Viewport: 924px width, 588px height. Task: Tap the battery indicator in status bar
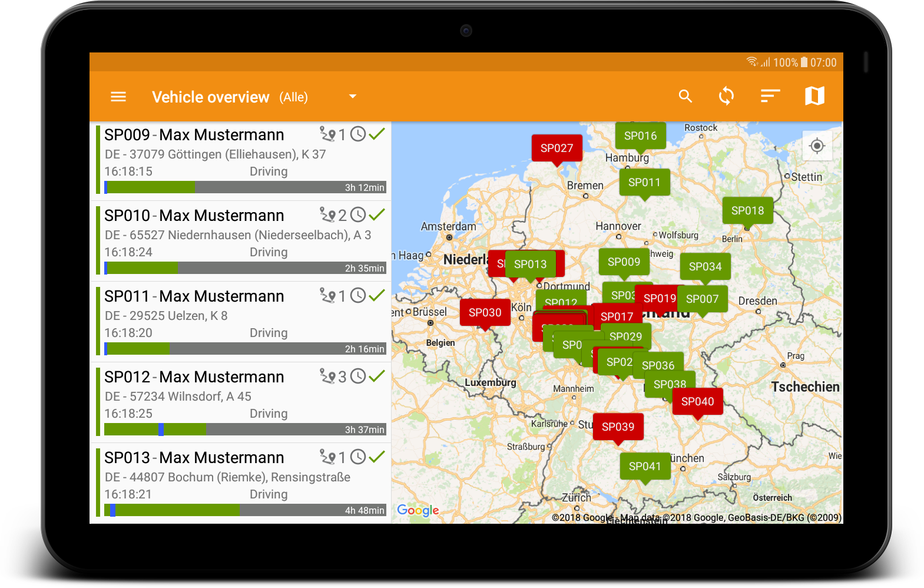pyautogui.click(x=804, y=62)
